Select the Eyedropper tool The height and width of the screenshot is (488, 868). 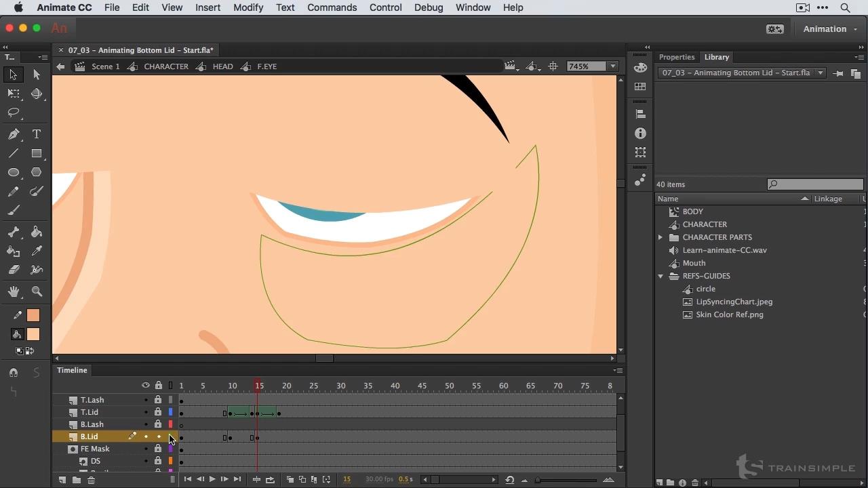click(37, 251)
